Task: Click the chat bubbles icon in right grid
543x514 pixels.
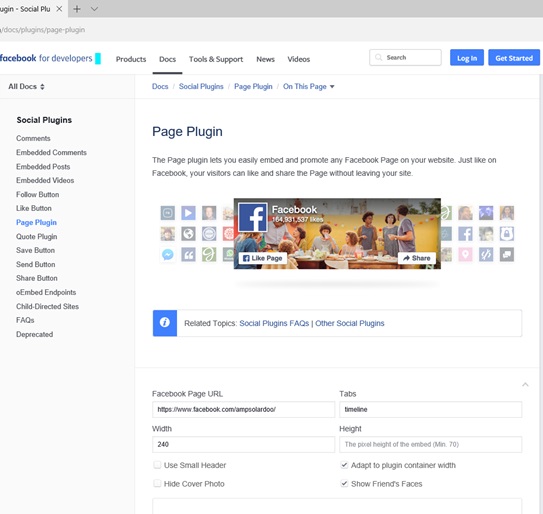Action: pos(507,255)
